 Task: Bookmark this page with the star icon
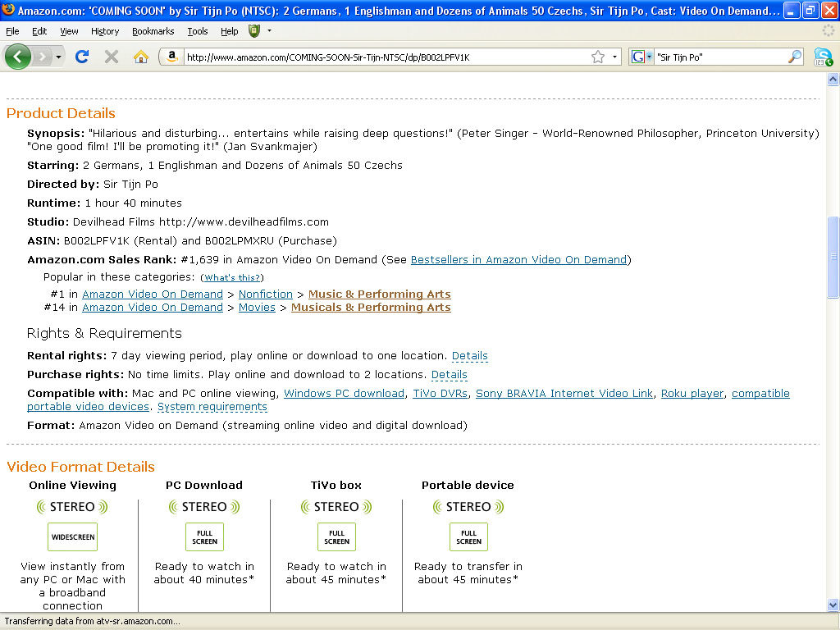(x=598, y=57)
